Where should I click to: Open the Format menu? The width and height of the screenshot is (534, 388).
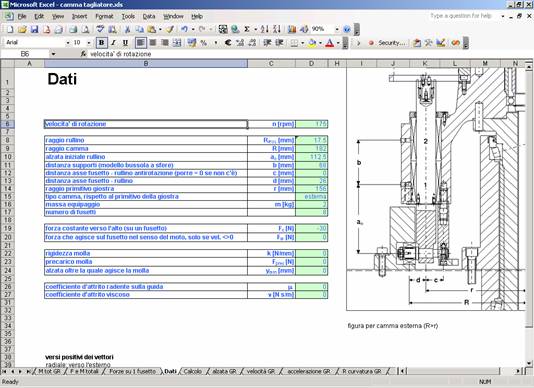(104, 16)
